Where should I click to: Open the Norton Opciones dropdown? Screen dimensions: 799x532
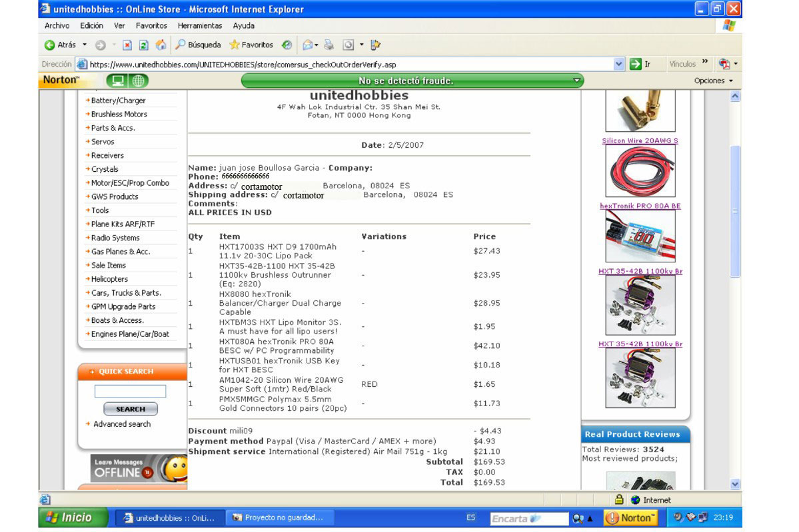(713, 81)
